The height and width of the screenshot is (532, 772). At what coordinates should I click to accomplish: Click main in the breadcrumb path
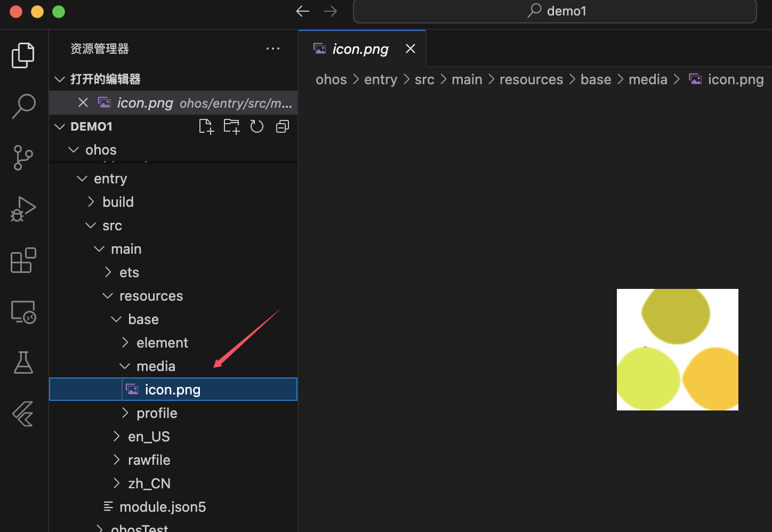(467, 79)
